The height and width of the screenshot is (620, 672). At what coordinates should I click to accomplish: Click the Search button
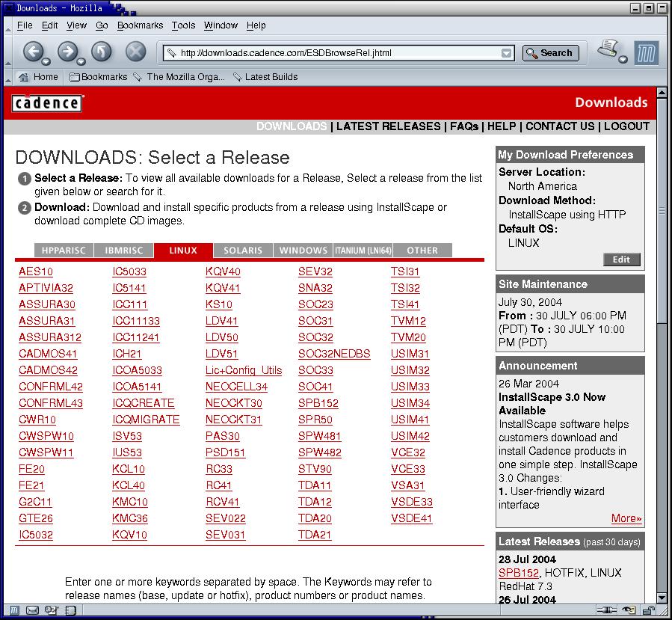pos(551,53)
